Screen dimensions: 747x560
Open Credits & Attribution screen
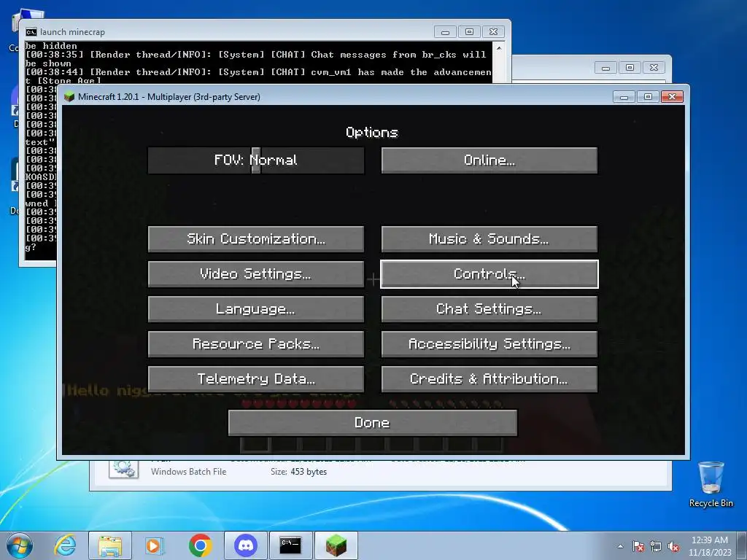click(x=489, y=379)
